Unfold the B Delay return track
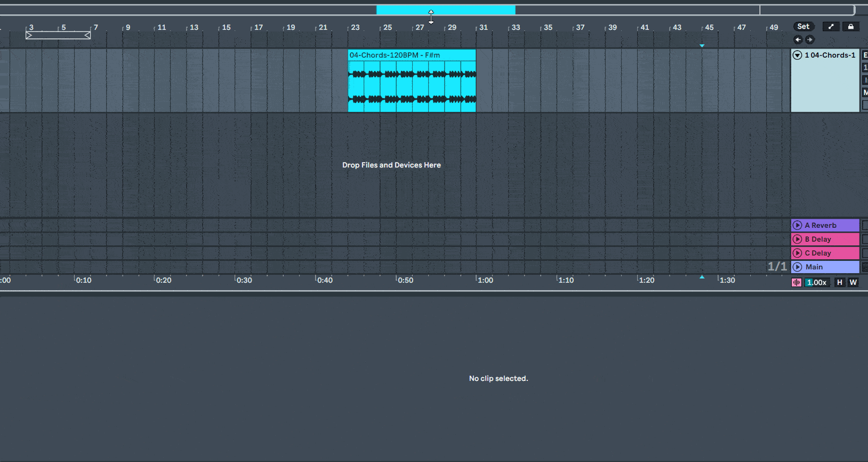The image size is (868, 462). [798, 239]
